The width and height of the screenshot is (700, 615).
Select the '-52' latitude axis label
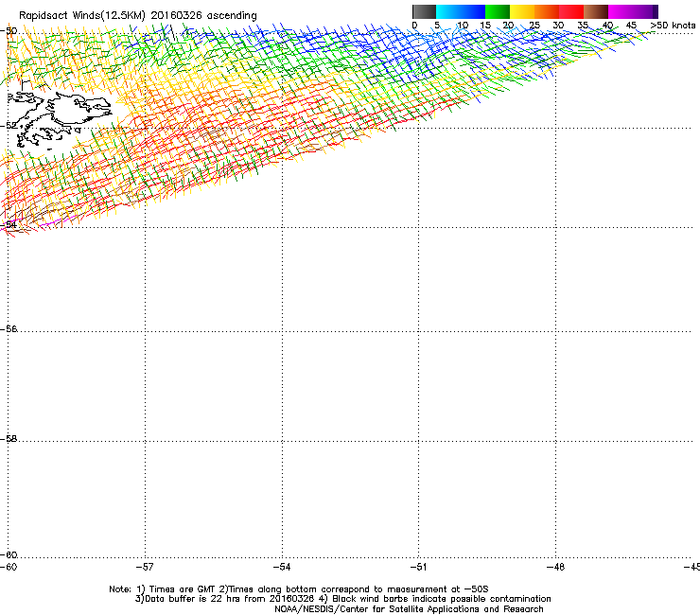9,126
